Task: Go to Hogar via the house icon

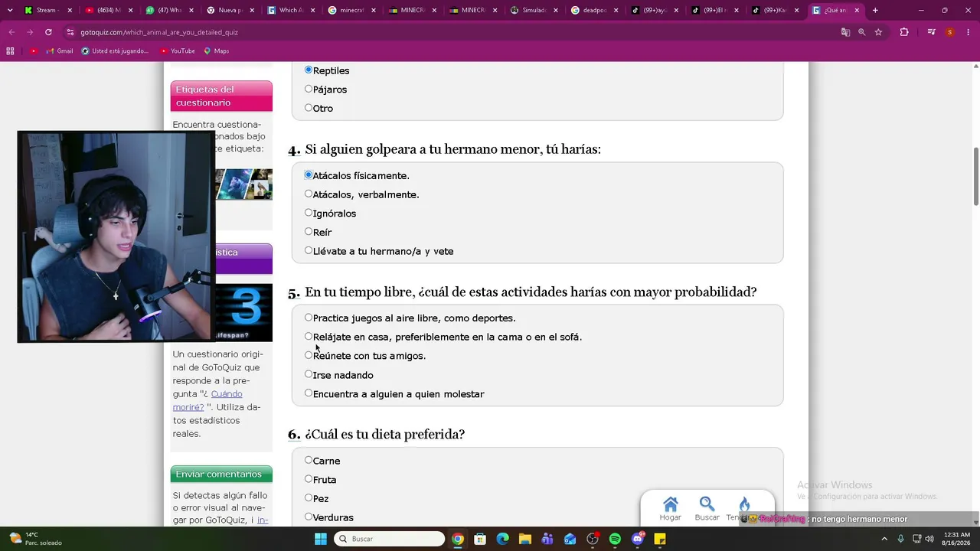Action: (670, 504)
